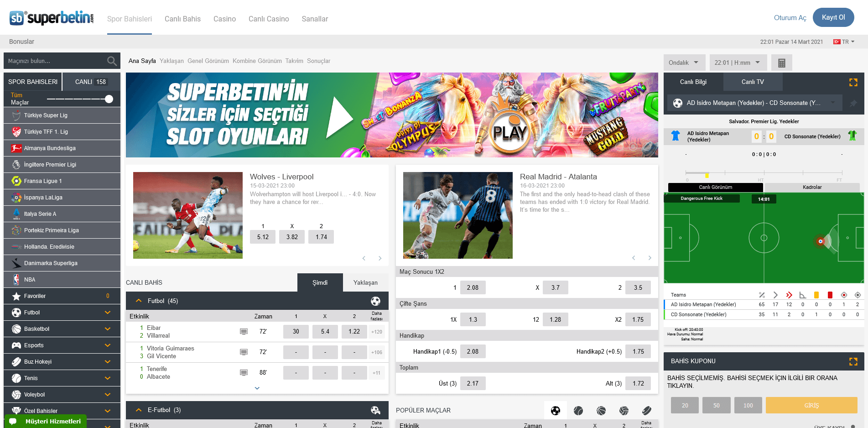The image size is (868, 428).
Task: Open Sanallar top menu
Action: click(315, 19)
